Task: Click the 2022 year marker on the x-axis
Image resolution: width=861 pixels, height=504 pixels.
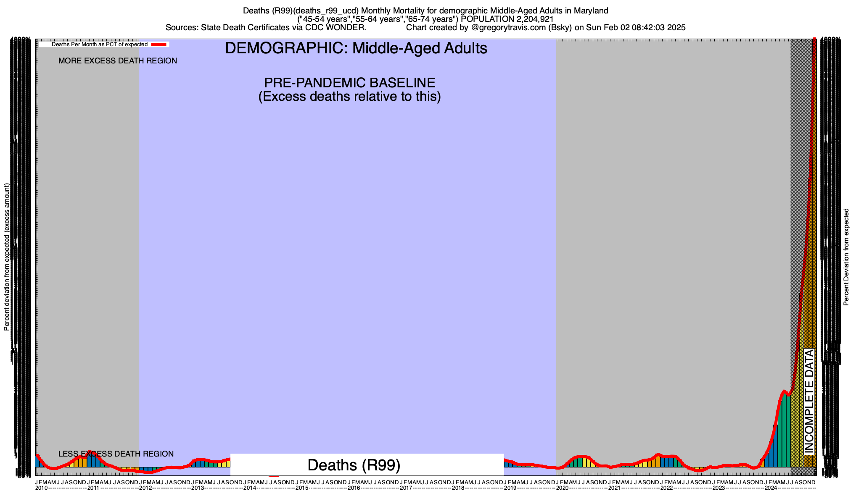Action: [666, 488]
